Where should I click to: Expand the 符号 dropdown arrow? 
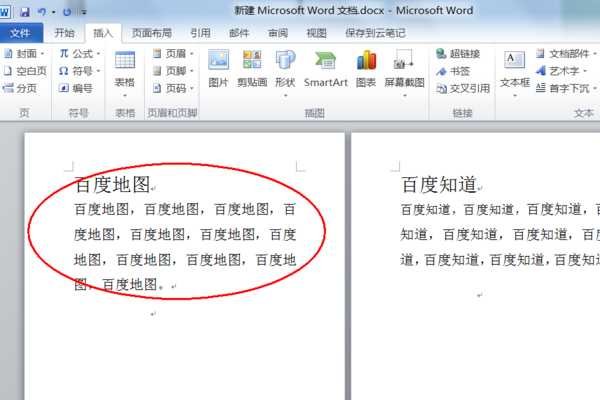pos(98,71)
